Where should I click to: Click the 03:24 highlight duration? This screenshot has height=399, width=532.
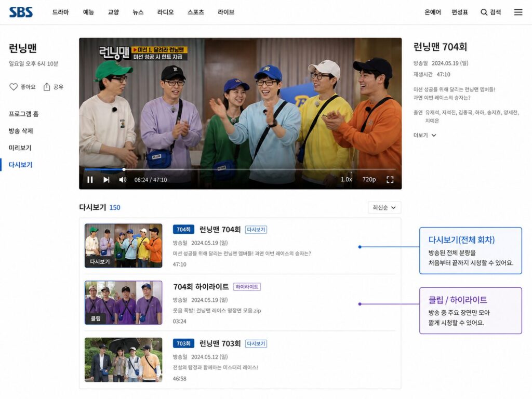point(179,321)
